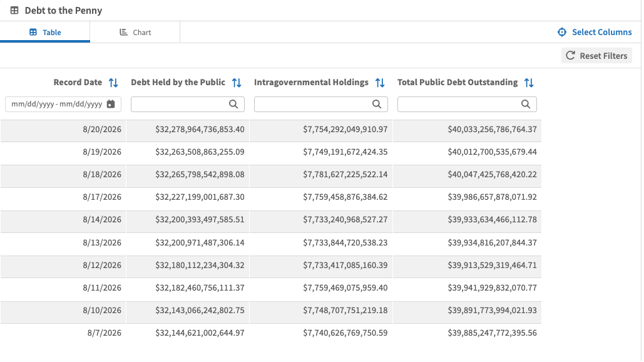Click search icon in Intragovernmental Holdings filter
Viewport: 644px width, 362px height.
[377, 104]
